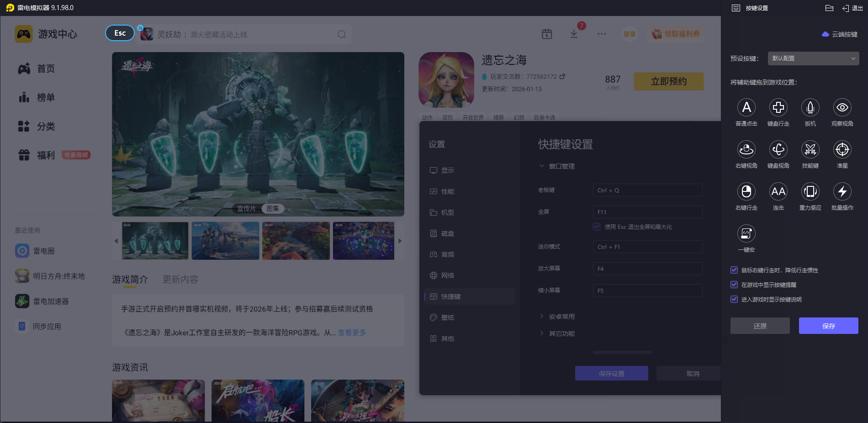
Task: Open 云端按键 cloud key configs
Action: click(x=840, y=34)
